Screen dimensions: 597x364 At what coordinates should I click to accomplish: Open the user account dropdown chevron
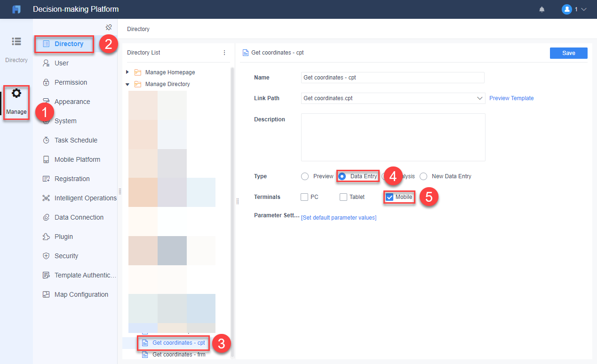(584, 9)
